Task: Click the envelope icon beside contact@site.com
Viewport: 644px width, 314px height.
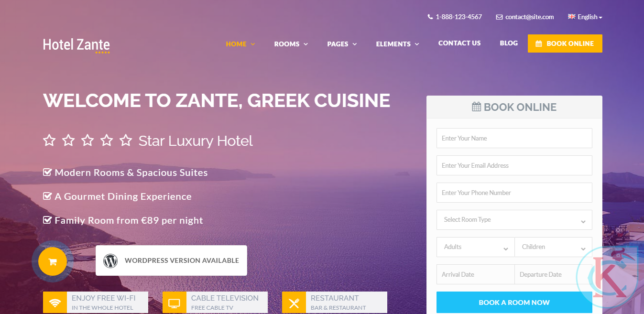Action: tap(499, 17)
